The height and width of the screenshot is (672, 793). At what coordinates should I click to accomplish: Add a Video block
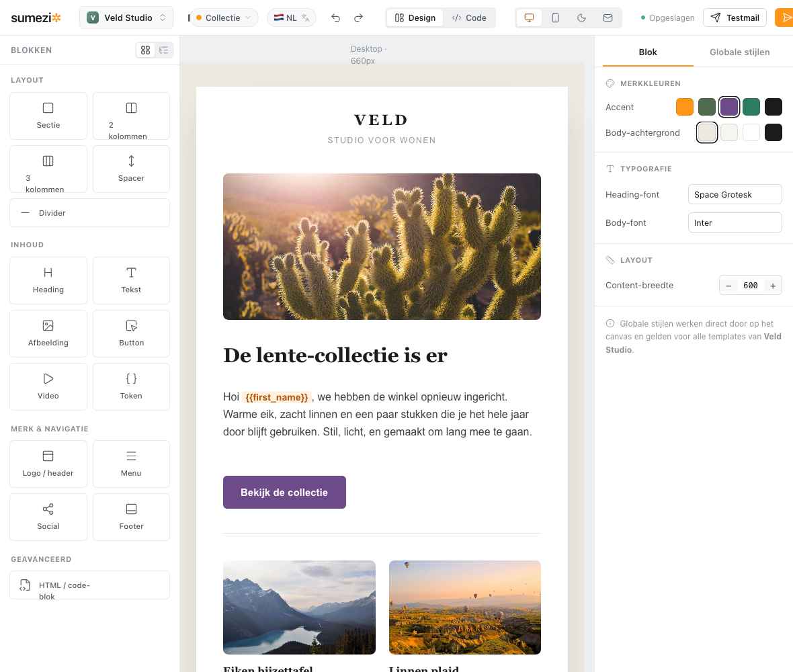[x=48, y=387]
